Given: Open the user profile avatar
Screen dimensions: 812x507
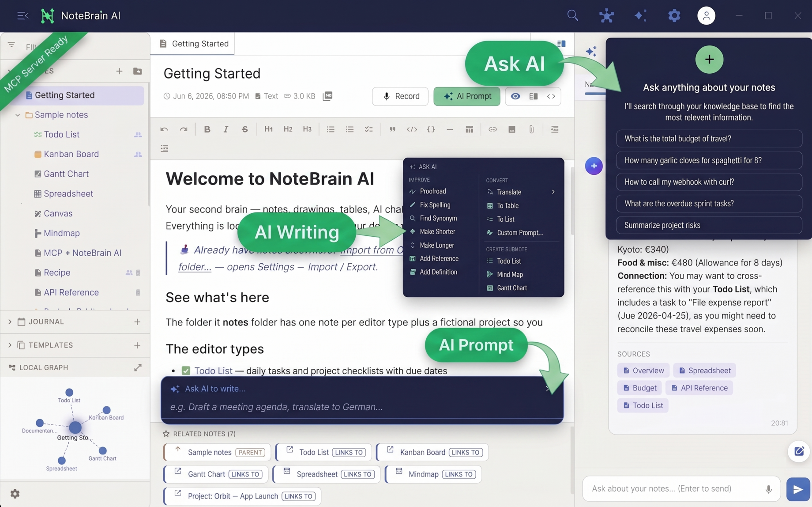Looking at the screenshot, I should pyautogui.click(x=706, y=15).
